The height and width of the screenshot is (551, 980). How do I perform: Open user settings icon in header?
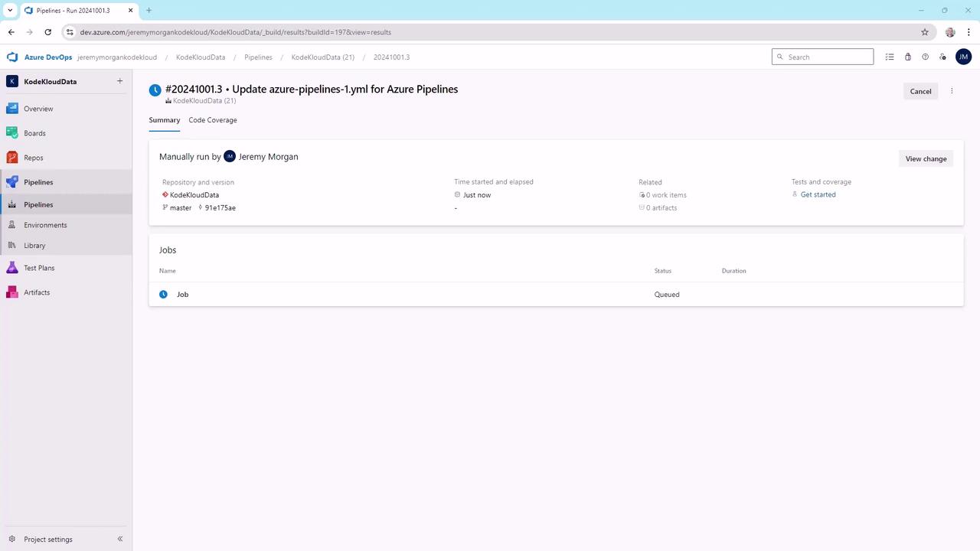tap(943, 57)
